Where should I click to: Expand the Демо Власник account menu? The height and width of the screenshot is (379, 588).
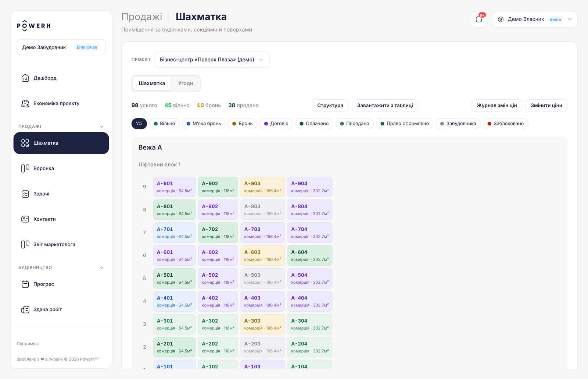point(535,19)
